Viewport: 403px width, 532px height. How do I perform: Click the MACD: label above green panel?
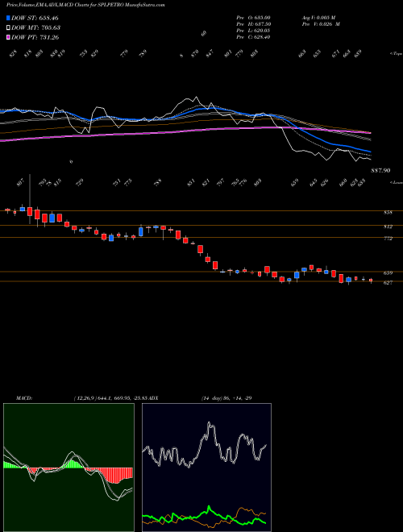(24, 397)
